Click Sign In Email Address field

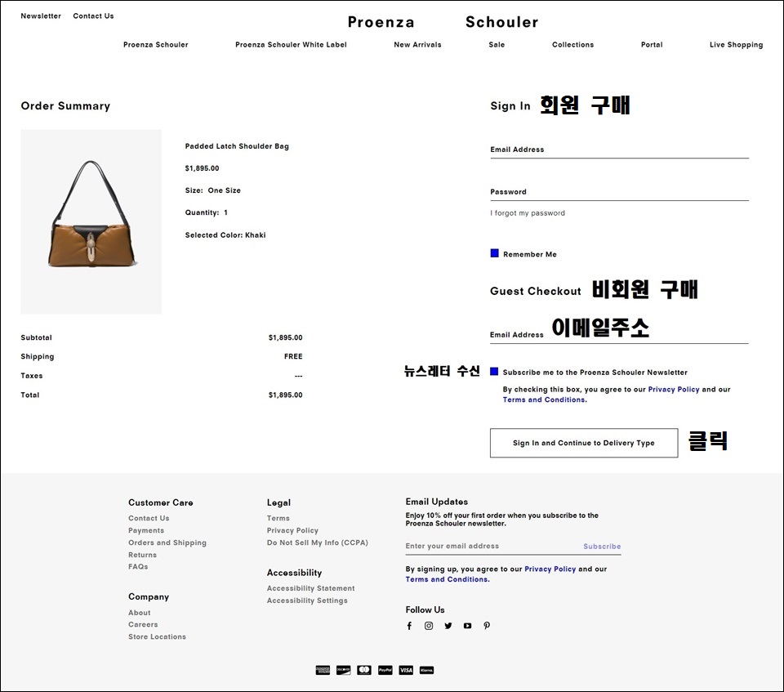pyautogui.click(x=620, y=150)
